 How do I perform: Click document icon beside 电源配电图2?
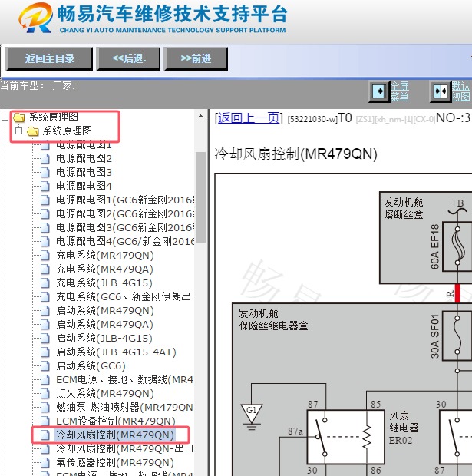pos(45,158)
